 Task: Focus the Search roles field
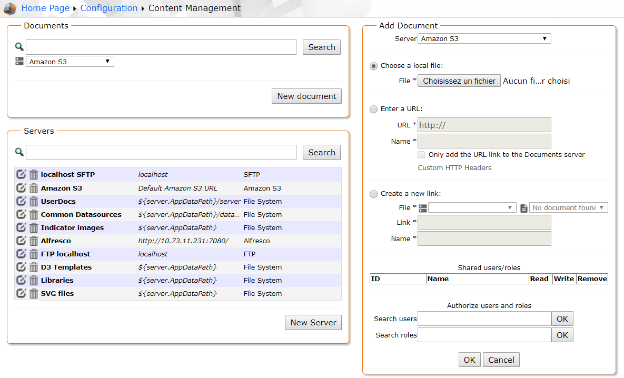[484, 335]
